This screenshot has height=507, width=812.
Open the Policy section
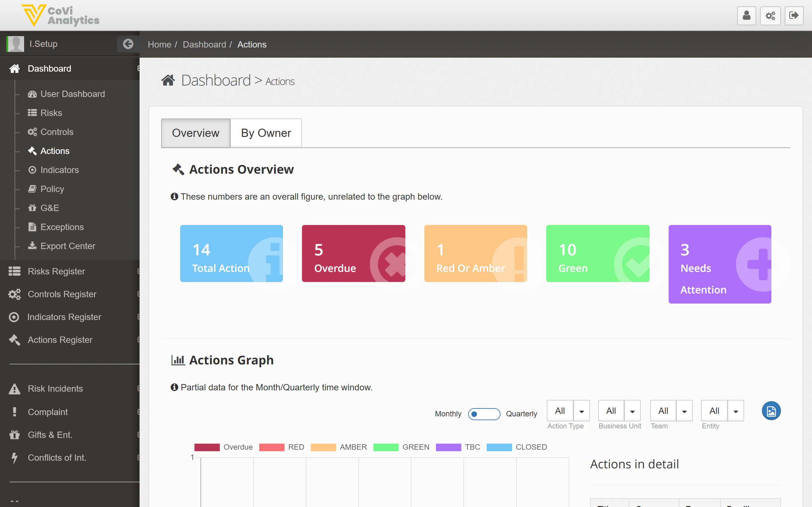52,189
